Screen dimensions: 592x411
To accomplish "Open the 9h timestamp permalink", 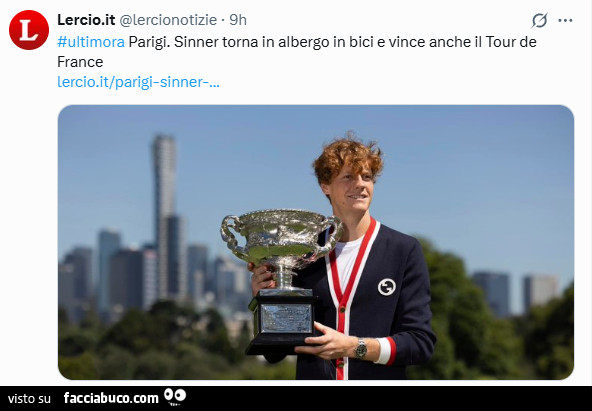I will point(238,20).
